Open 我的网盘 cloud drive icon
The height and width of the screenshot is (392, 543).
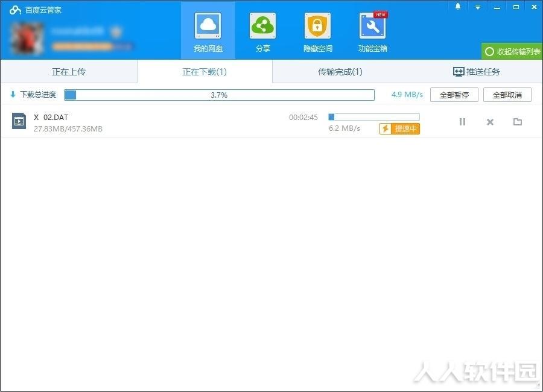(208, 26)
